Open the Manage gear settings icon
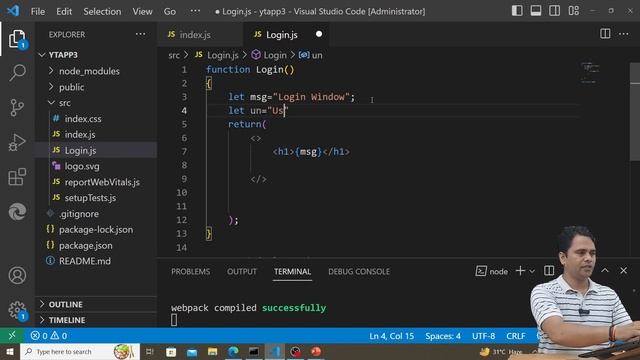640x360 pixels. tap(17, 310)
